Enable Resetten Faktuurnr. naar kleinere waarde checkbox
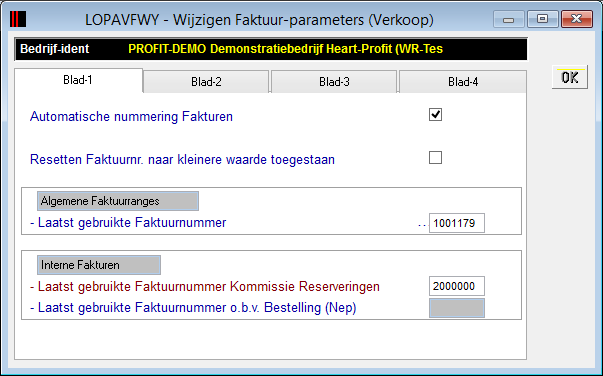Image resolution: width=603 pixels, height=376 pixels. click(435, 158)
